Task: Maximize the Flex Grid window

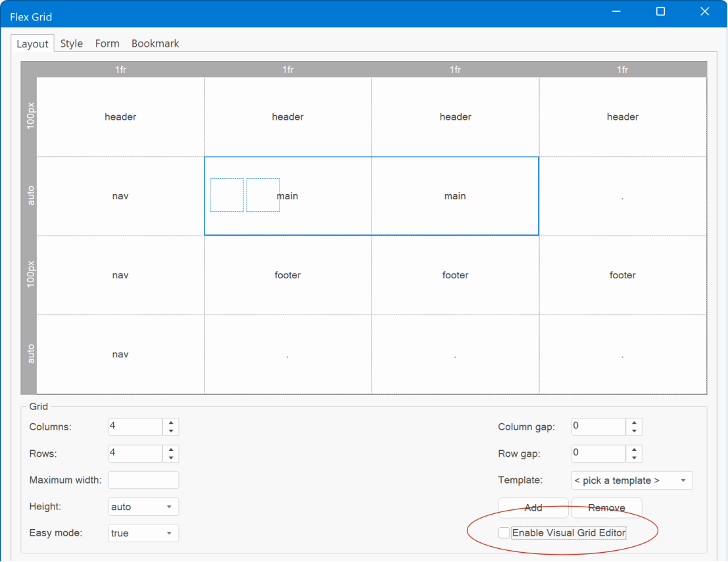Action: pos(661,12)
